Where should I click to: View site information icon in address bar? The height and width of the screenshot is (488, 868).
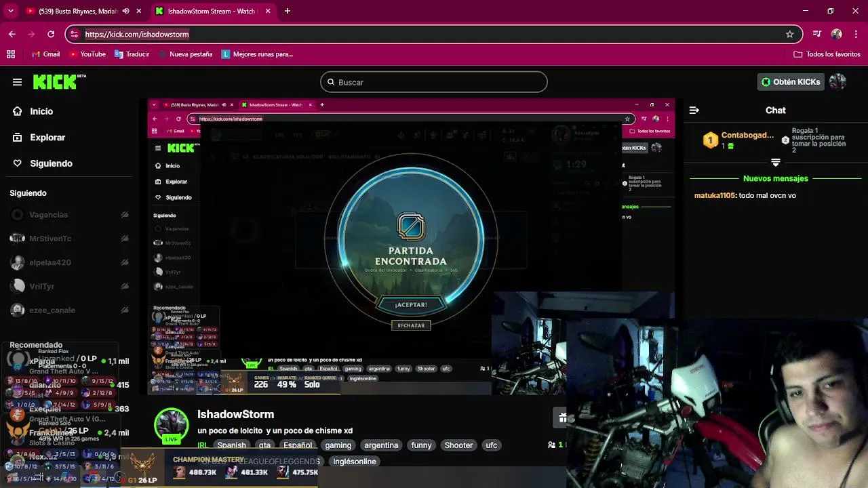tap(75, 34)
